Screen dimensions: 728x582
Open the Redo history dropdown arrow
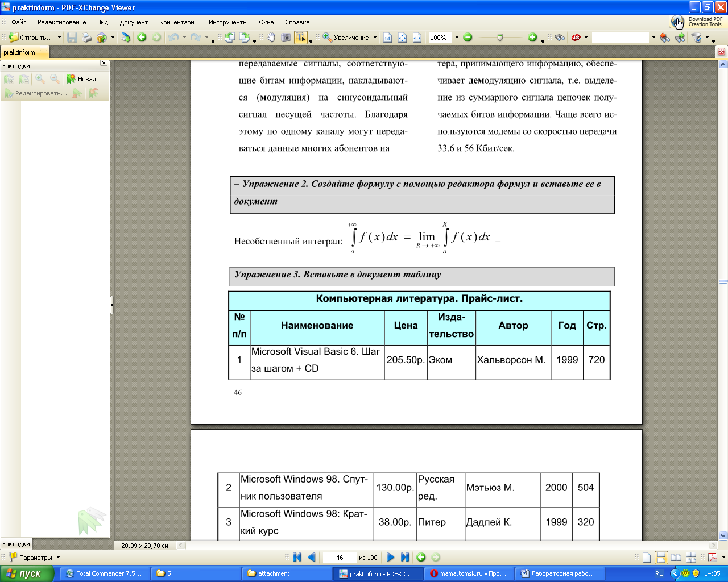(206, 38)
